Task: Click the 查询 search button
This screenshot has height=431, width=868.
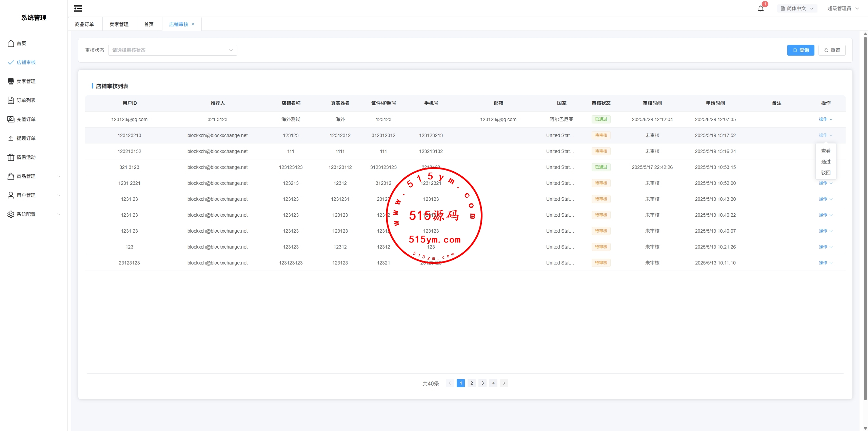Action: [801, 50]
